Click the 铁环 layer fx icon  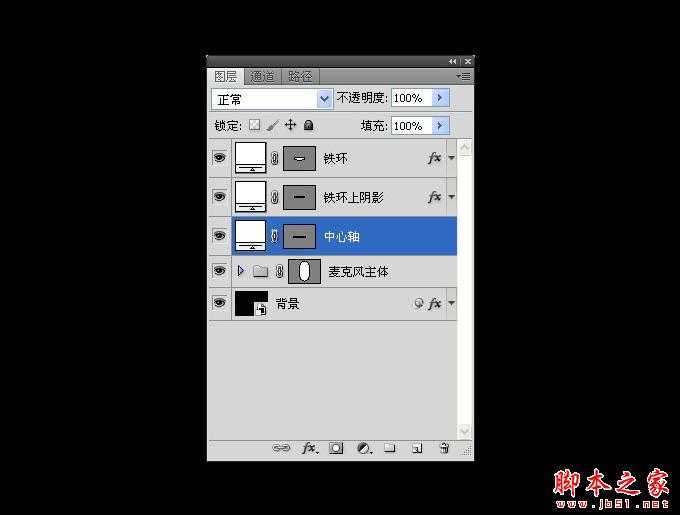[435, 158]
